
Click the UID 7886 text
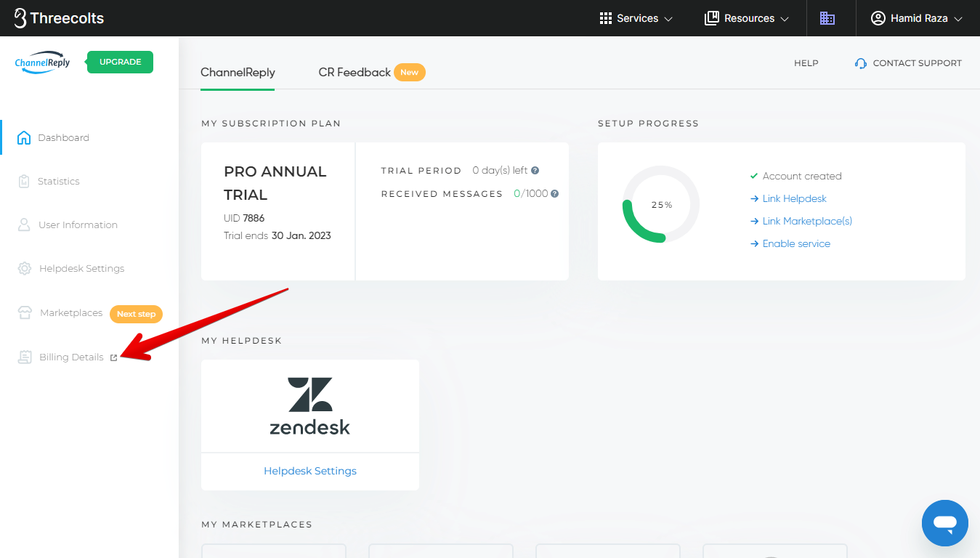click(244, 218)
